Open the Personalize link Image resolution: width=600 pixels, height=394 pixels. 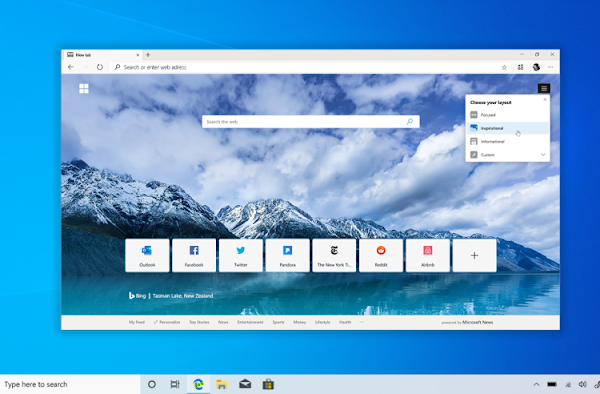point(167,322)
